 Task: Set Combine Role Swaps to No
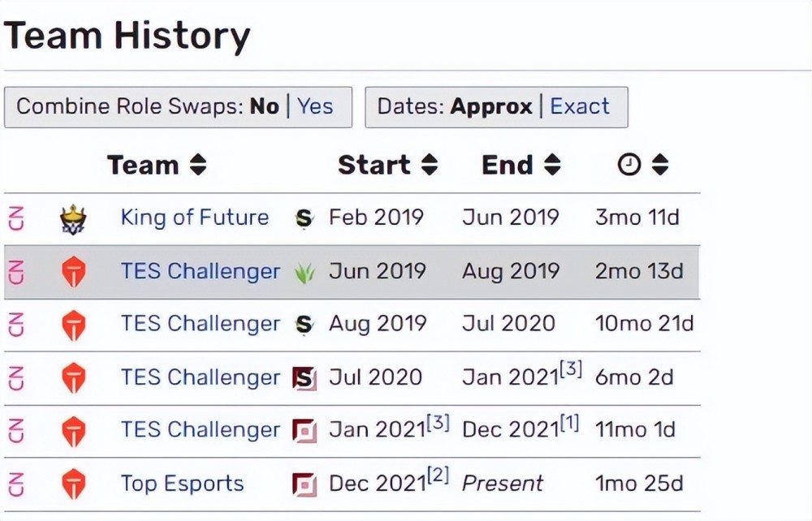point(264,106)
